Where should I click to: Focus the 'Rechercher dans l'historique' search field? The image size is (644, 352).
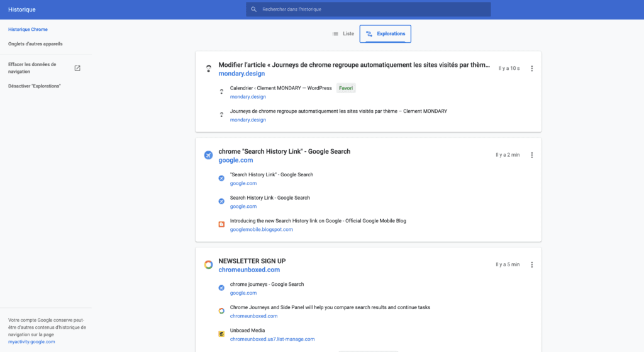coord(369,9)
